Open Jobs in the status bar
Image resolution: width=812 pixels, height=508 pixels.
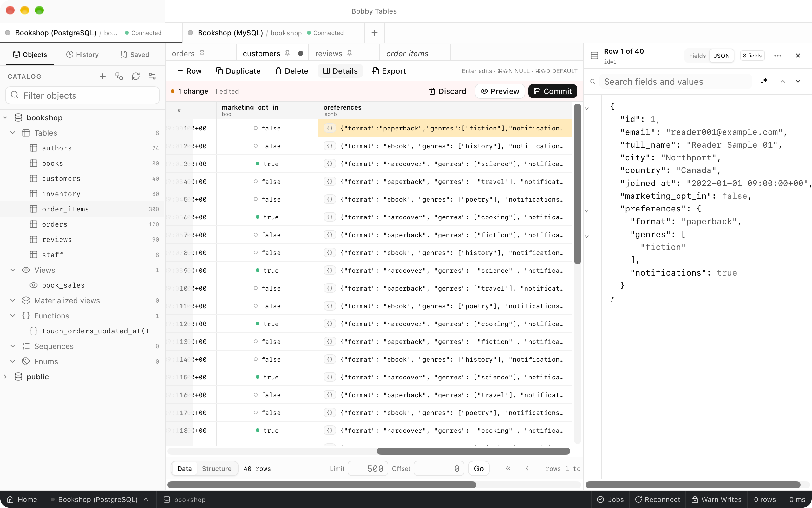click(610, 500)
